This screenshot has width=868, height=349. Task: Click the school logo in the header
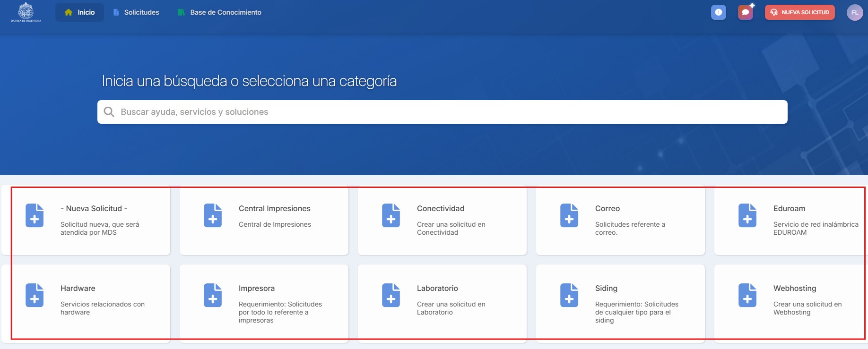[x=26, y=12]
